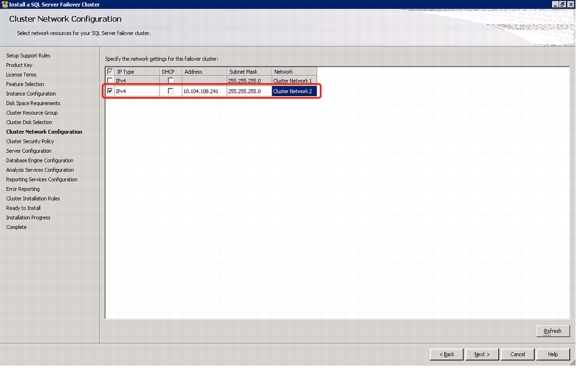Select Instance Configuration step
578x369 pixels.
31,94
